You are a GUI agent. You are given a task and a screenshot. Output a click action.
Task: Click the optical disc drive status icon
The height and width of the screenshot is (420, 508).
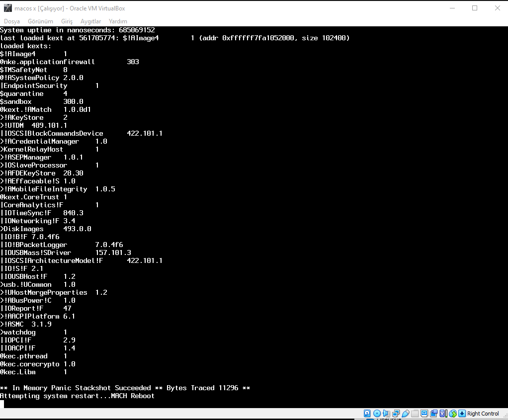click(x=377, y=414)
